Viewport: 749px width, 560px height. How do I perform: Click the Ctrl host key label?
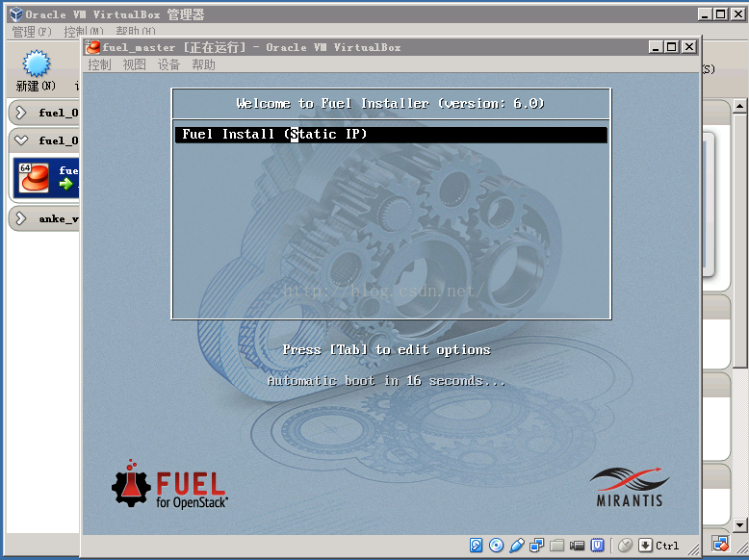[667, 546]
